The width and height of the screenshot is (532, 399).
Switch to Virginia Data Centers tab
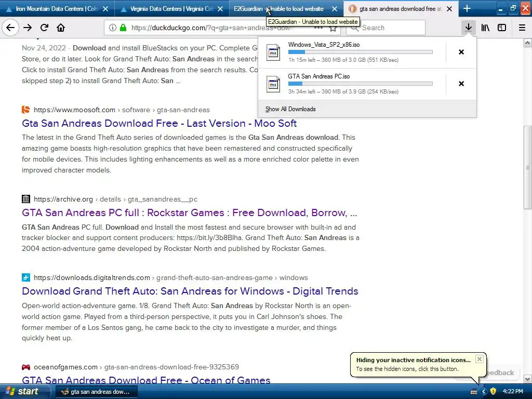(171, 9)
